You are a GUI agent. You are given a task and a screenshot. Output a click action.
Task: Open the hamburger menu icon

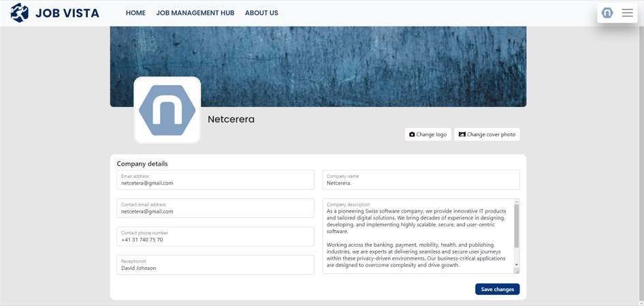(x=627, y=13)
